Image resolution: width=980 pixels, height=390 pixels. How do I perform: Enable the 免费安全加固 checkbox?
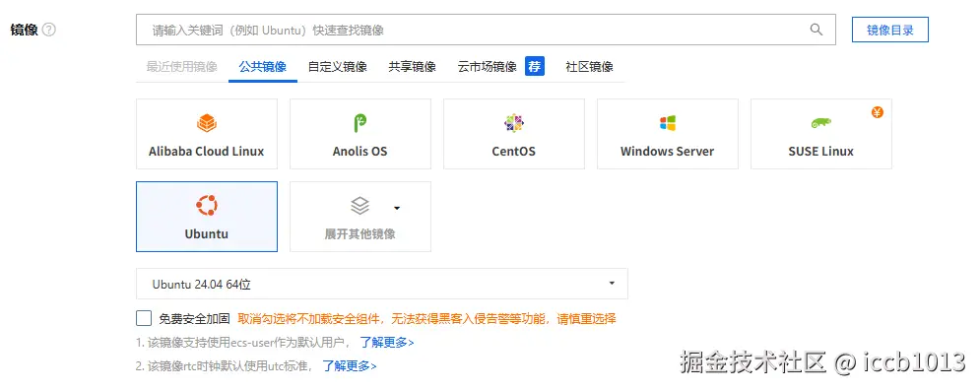[144, 319]
